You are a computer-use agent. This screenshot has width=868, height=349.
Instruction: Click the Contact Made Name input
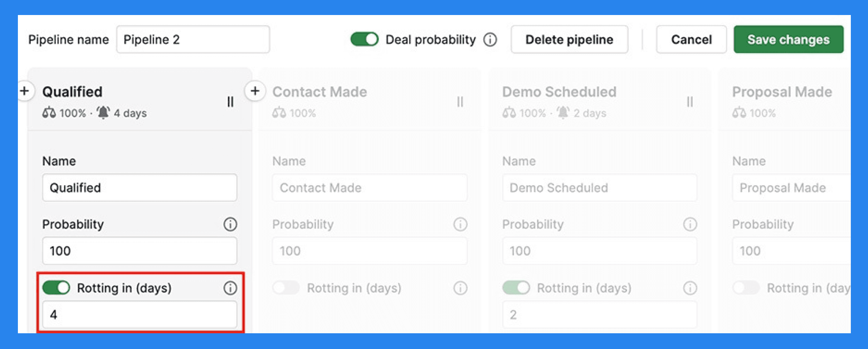[370, 188]
